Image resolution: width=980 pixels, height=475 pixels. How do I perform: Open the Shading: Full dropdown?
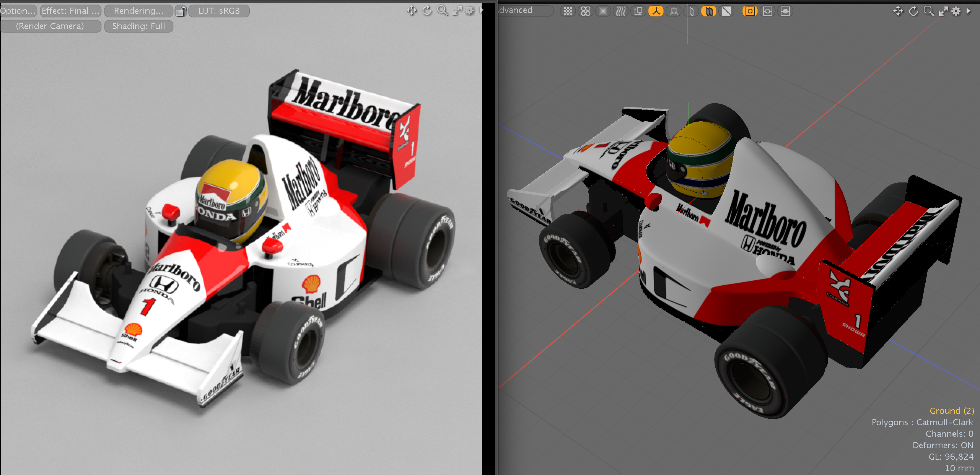(138, 26)
